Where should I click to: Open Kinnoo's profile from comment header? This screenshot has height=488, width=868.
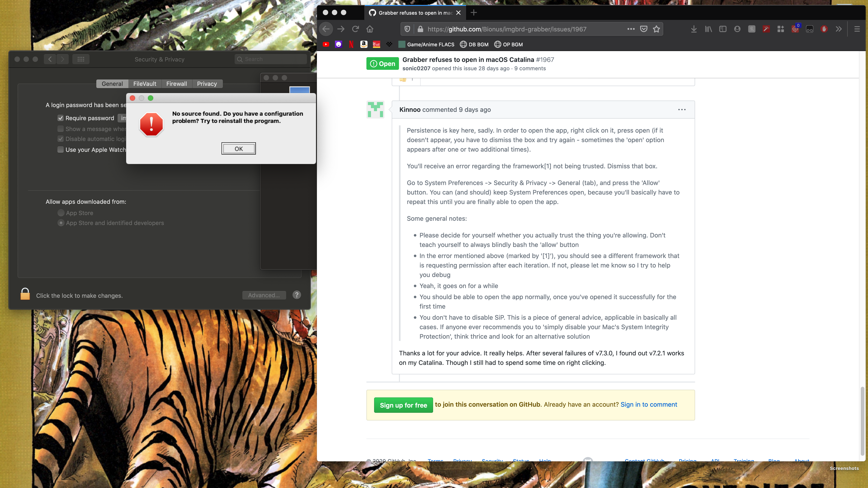click(x=410, y=109)
